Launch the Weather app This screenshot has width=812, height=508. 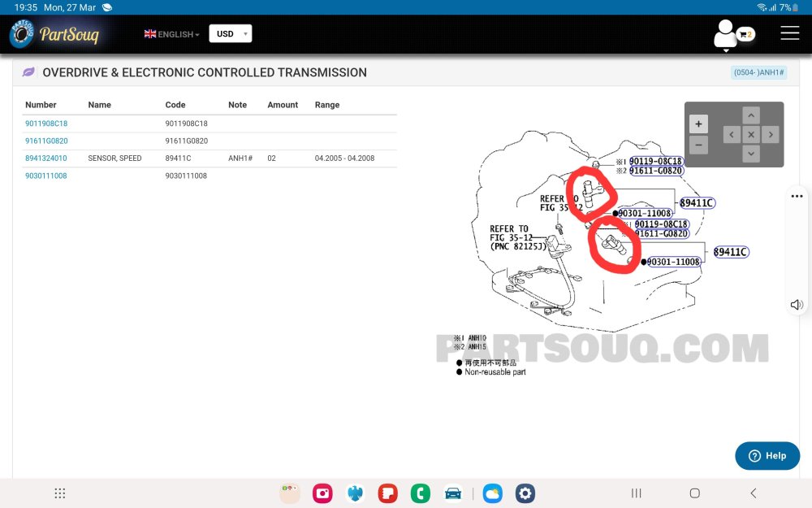[x=493, y=493]
